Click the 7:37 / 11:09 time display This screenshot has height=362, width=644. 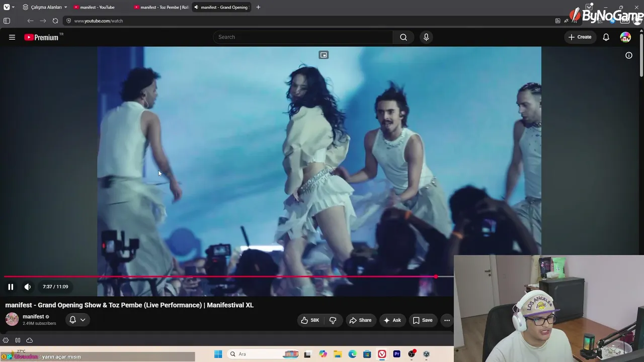click(x=55, y=287)
